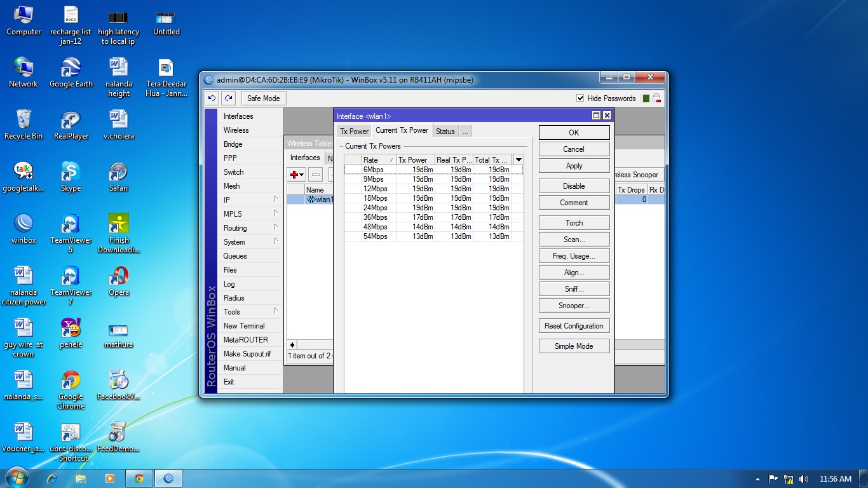The width and height of the screenshot is (868, 488).
Task: Open the googletalk desktop icon
Action: pyautogui.click(x=24, y=177)
